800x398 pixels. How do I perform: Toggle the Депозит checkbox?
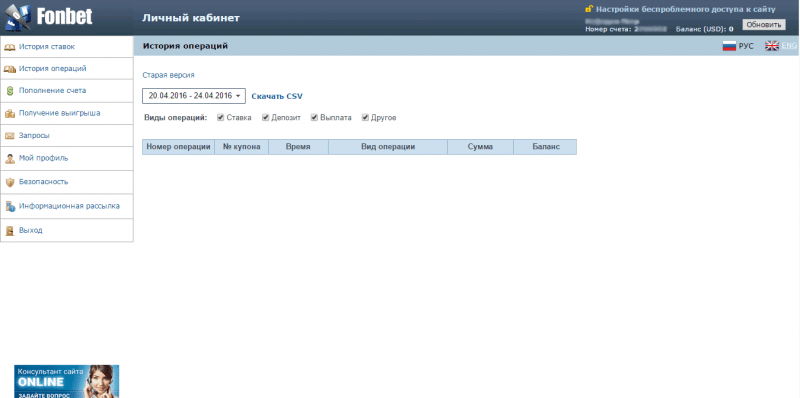(265, 117)
